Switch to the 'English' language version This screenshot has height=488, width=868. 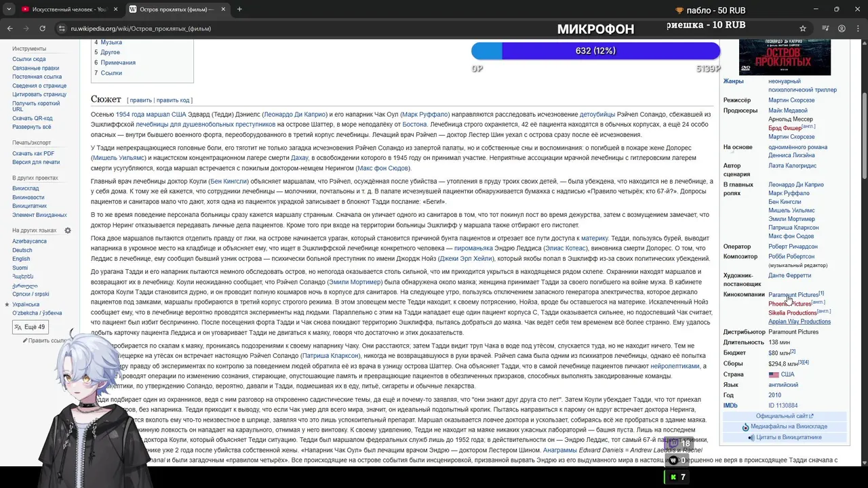[21, 259]
